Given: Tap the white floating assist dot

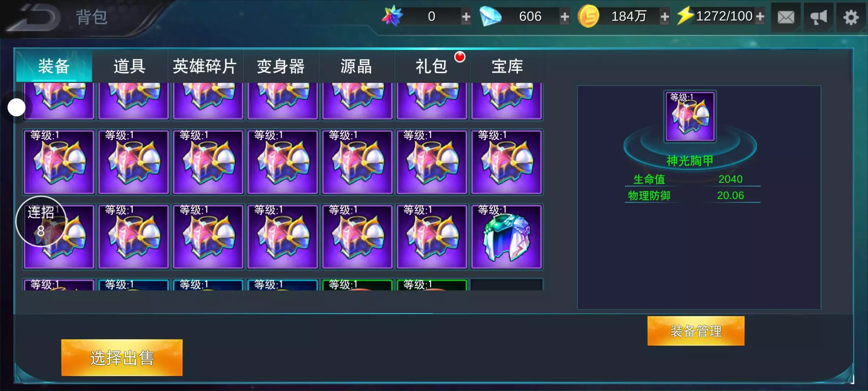Looking at the screenshot, I should 17,108.
